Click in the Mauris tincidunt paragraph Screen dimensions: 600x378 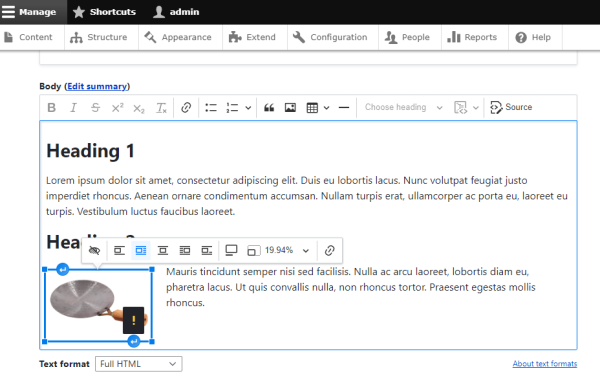pos(351,287)
